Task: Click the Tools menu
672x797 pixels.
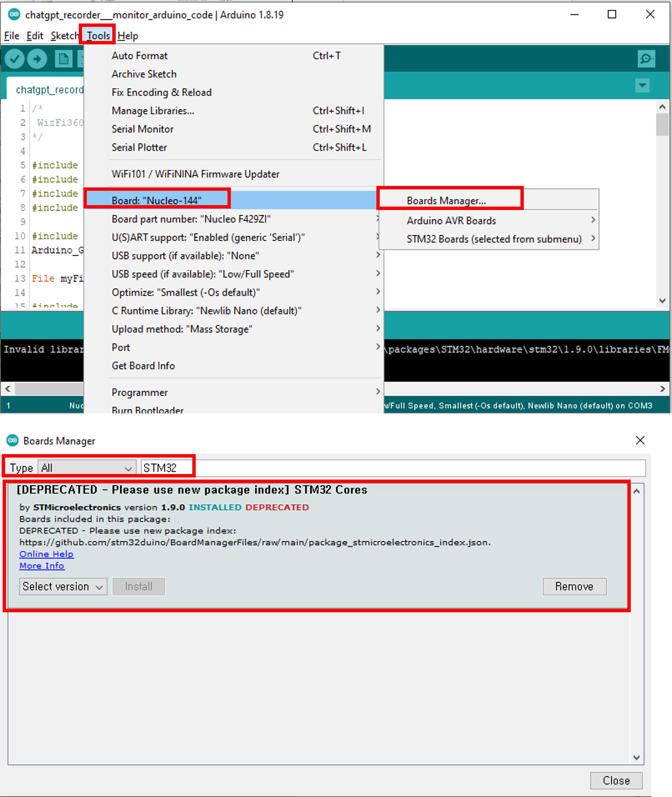Action: tap(98, 36)
